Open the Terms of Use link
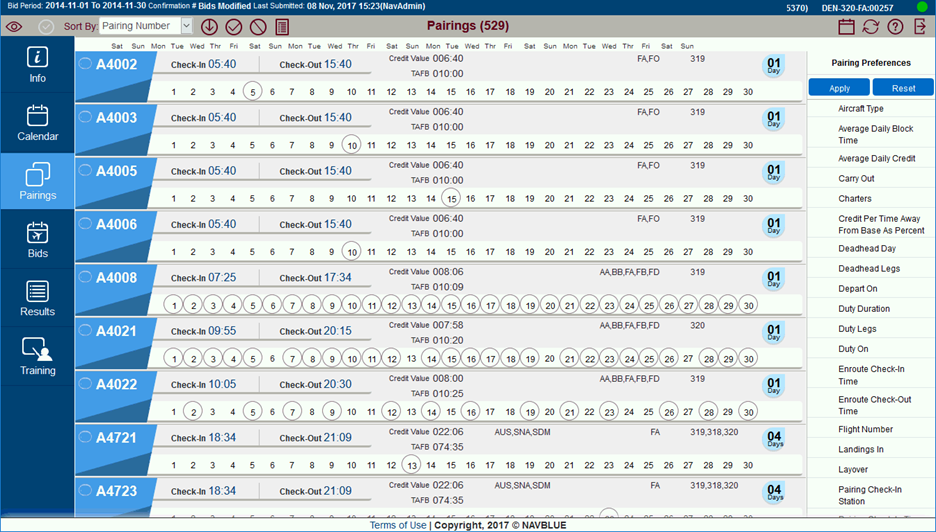 coord(398,525)
